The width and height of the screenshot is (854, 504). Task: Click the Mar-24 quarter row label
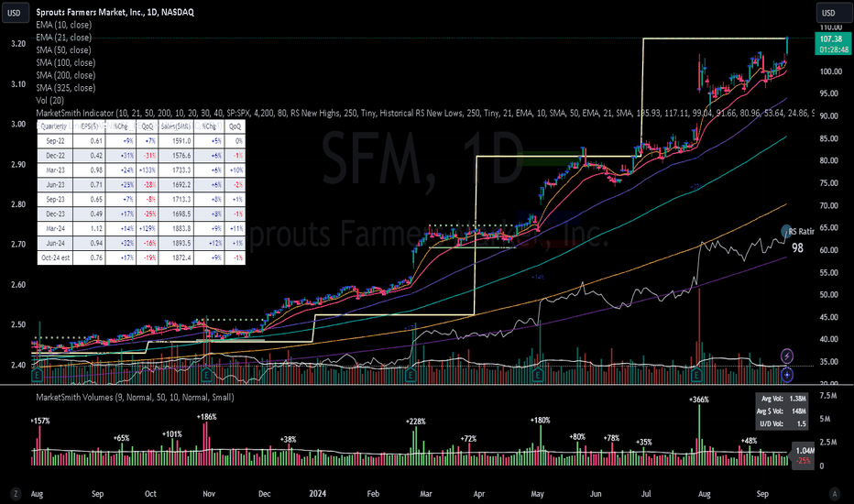54,228
